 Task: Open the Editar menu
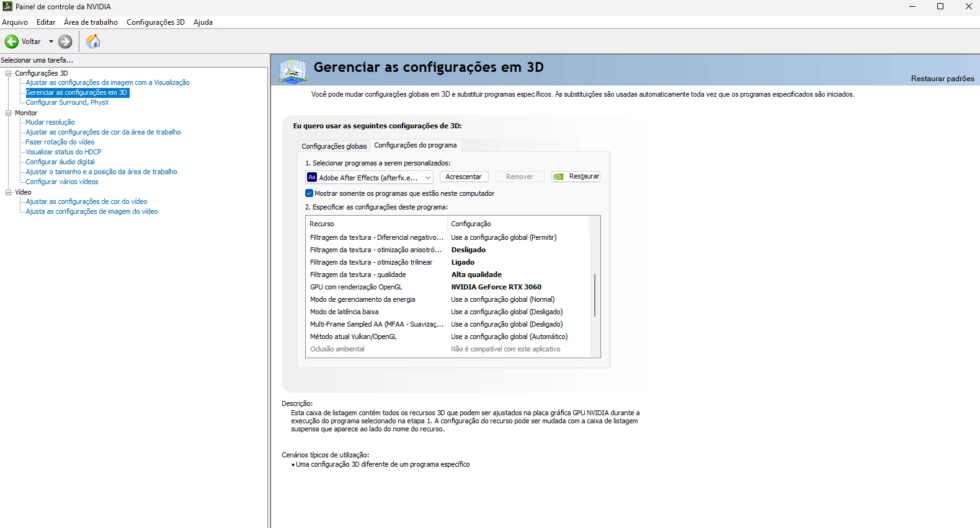[x=46, y=22]
